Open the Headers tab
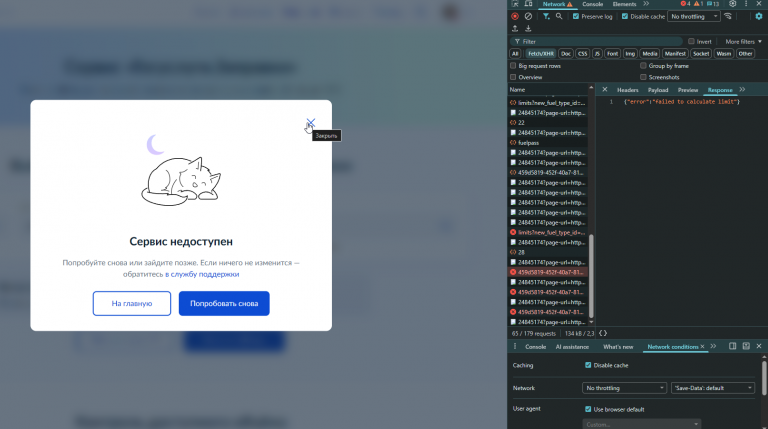This screenshot has width=768, height=429. (627, 90)
